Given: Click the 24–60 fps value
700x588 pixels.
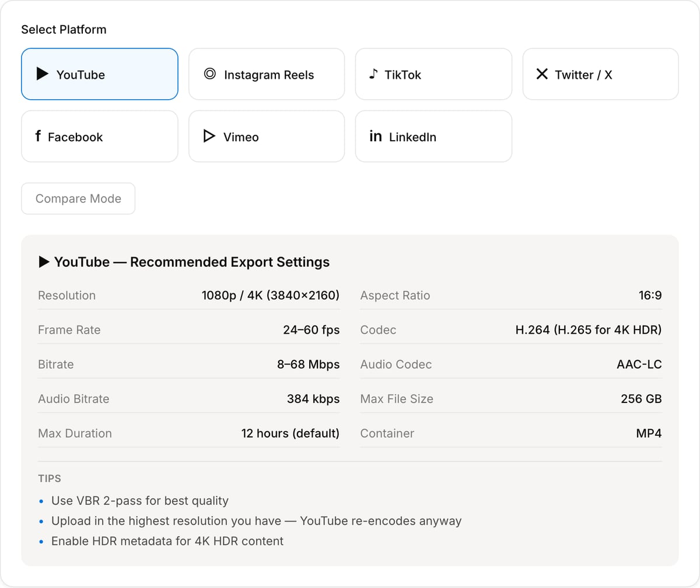Looking at the screenshot, I should click(311, 330).
